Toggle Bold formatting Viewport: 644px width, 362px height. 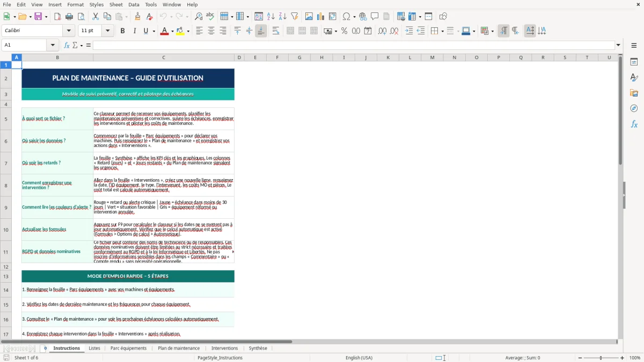pos(122,31)
